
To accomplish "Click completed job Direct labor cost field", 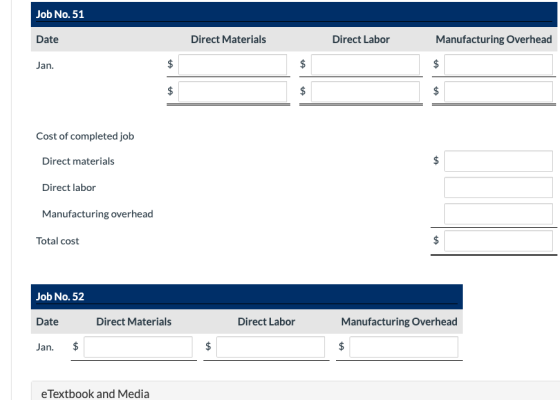I will [499, 188].
